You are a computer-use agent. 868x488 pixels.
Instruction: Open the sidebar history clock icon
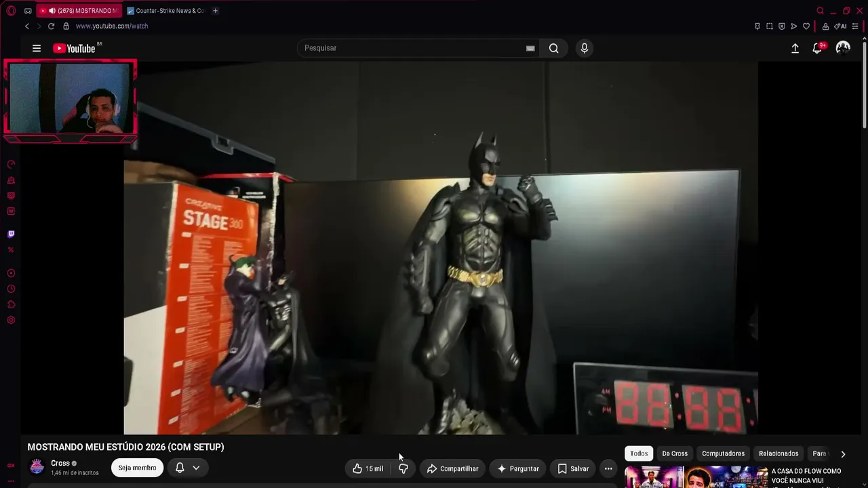click(11, 289)
